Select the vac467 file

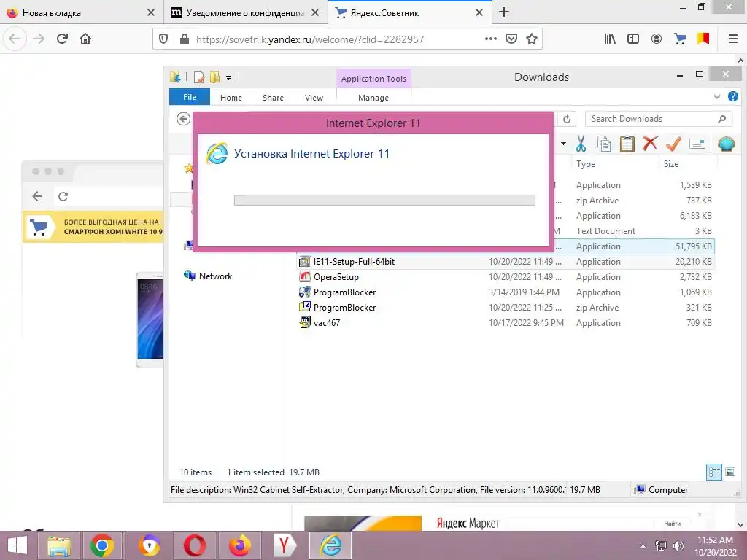point(506,322)
